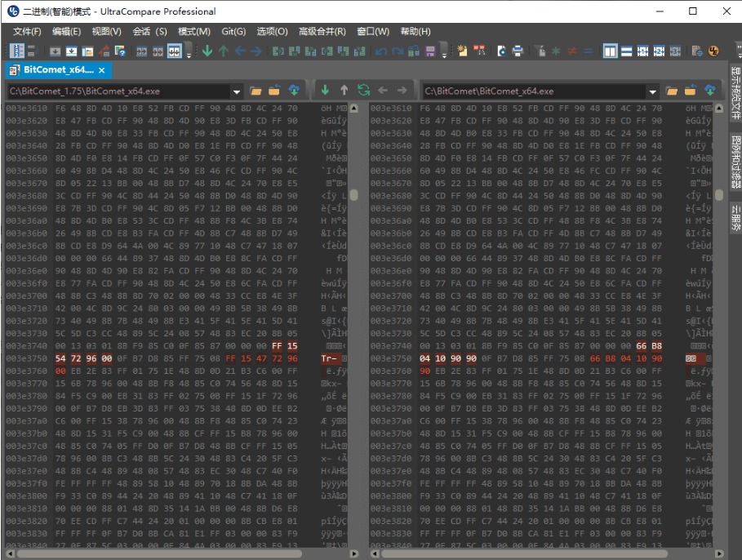Open the 窗口(W) menu
Screen dimensions: 742x560
click(x=373, y=31)
